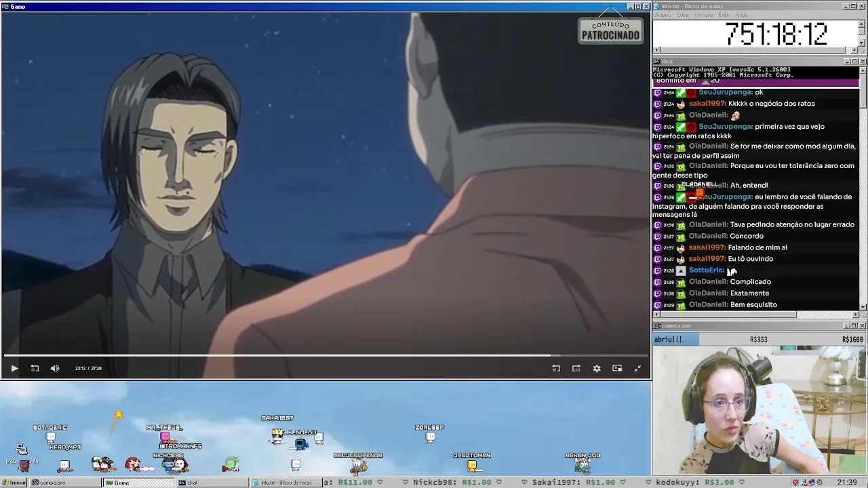Click OlaDaniell 'Complicado' message
This screenshot has width=868, height=488.
[751, 282]
